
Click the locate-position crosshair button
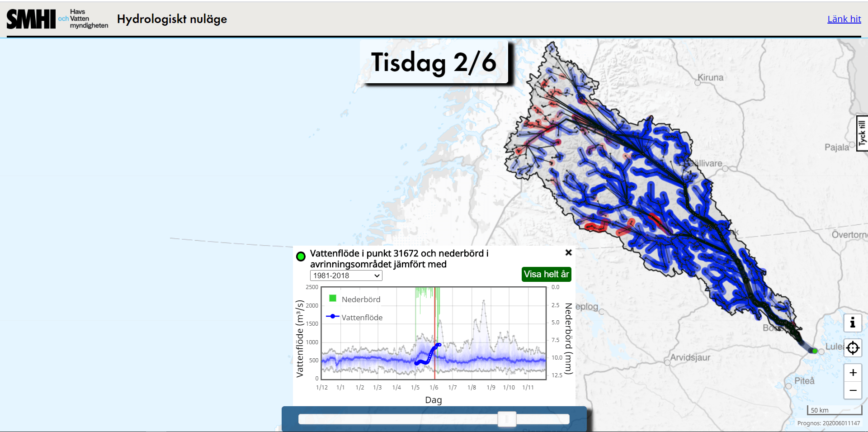(853, 348)
